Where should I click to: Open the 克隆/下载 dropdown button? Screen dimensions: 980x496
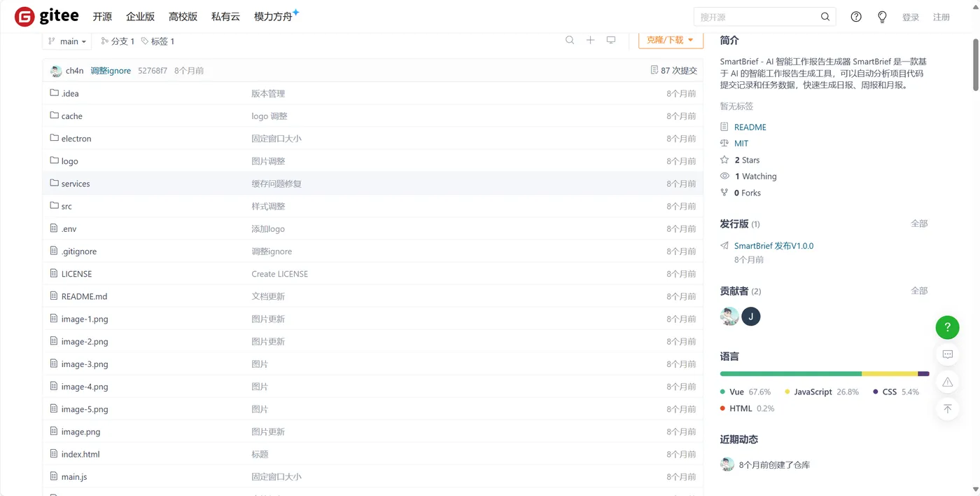click(671, 40)
